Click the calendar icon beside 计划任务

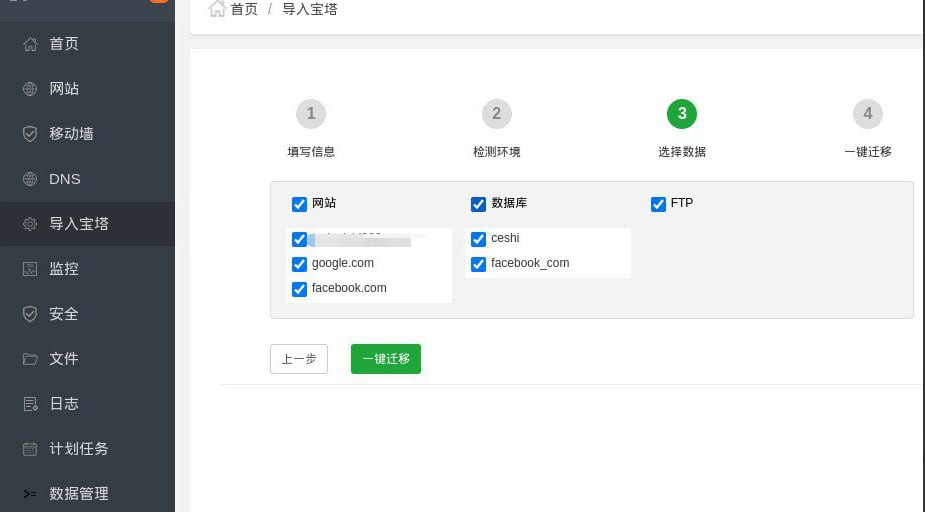(x=30, y=449)
